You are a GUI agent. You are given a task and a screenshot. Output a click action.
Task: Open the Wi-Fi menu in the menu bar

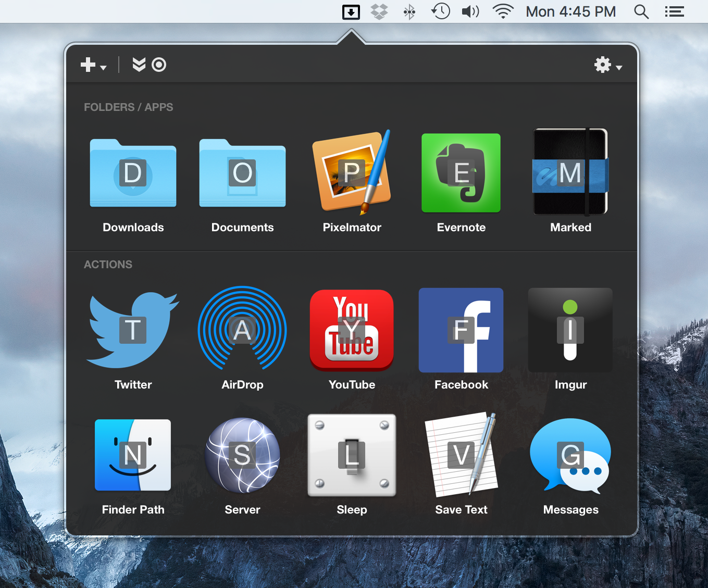[x=503, y=11]
